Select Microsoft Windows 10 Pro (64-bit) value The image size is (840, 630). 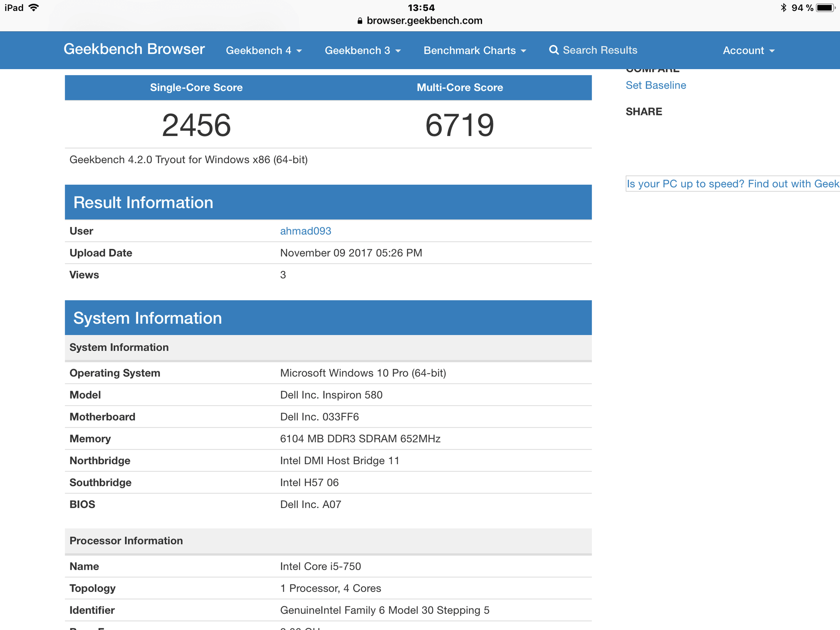[363, 373]
